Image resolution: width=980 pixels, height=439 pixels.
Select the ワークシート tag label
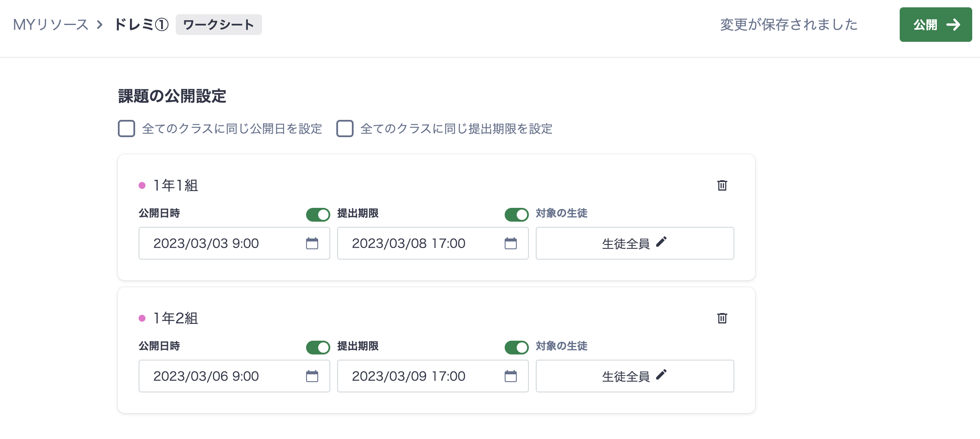point(218,25)
